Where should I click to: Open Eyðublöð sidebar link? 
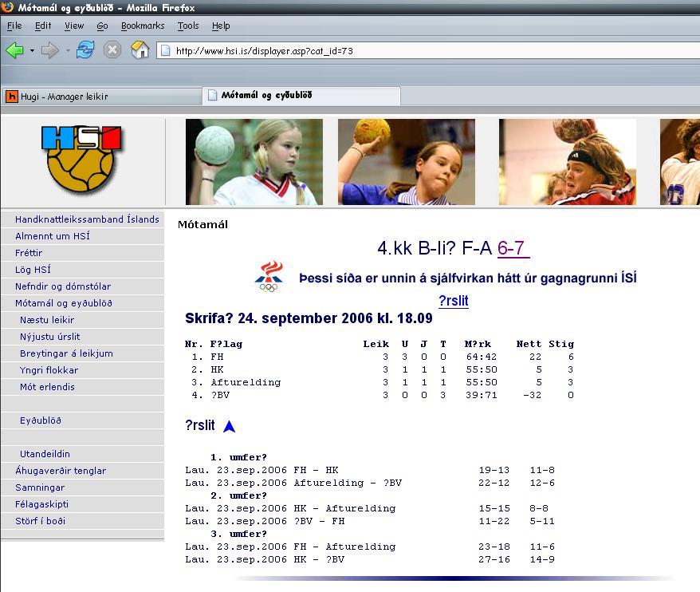click(x=41, y=420)
